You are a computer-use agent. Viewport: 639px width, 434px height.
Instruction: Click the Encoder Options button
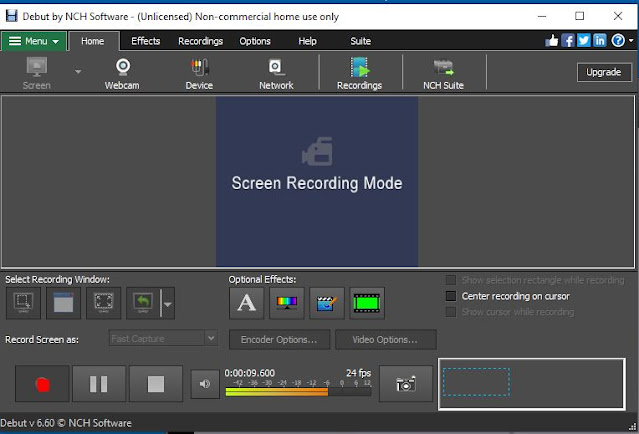279,339
